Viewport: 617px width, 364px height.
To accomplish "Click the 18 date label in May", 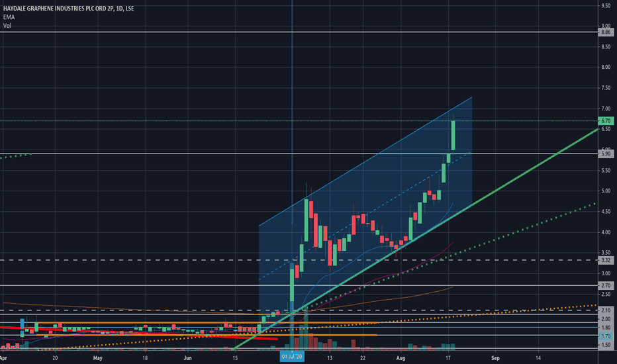I will pyautogui.click(x=145, y=358).
